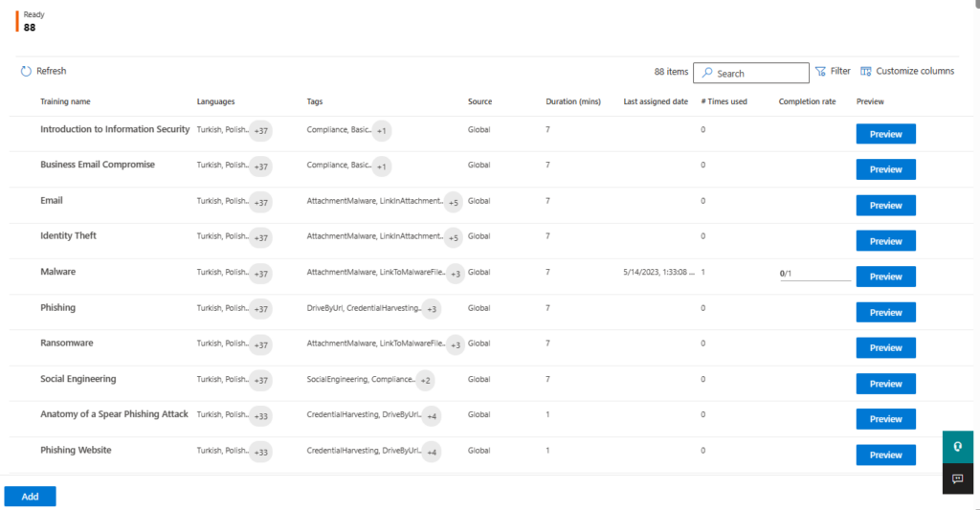
Task: Select the Identity Theft training row
Action: (68, 235)
